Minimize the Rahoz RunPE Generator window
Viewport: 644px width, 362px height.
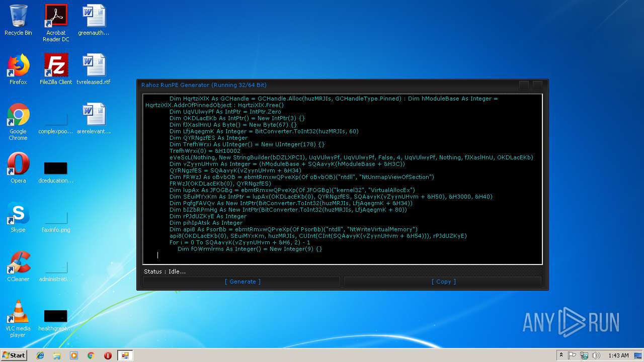point(524,85)
